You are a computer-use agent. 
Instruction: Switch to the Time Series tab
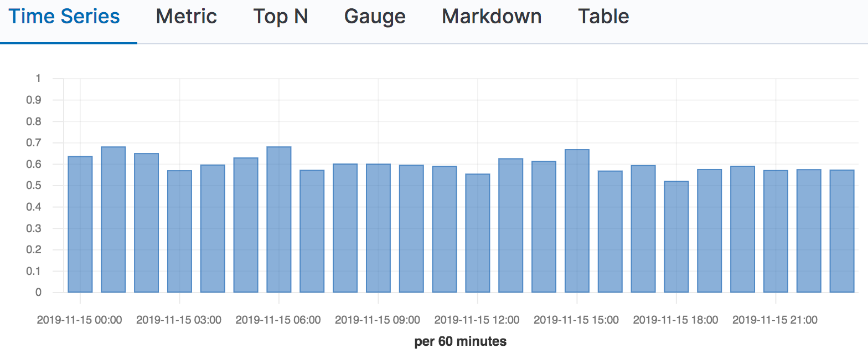coord(64,17)
